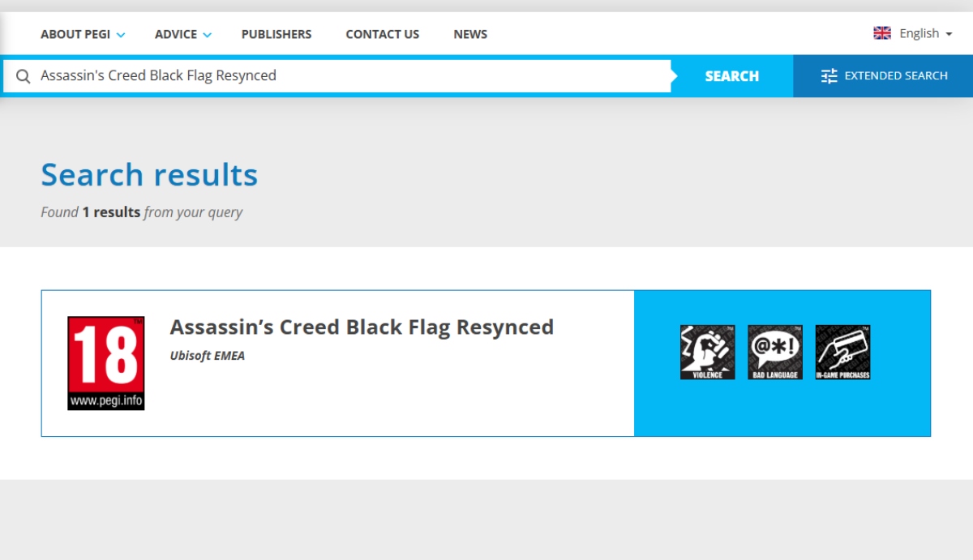Open the English language dropdown caret

[949, 34]
